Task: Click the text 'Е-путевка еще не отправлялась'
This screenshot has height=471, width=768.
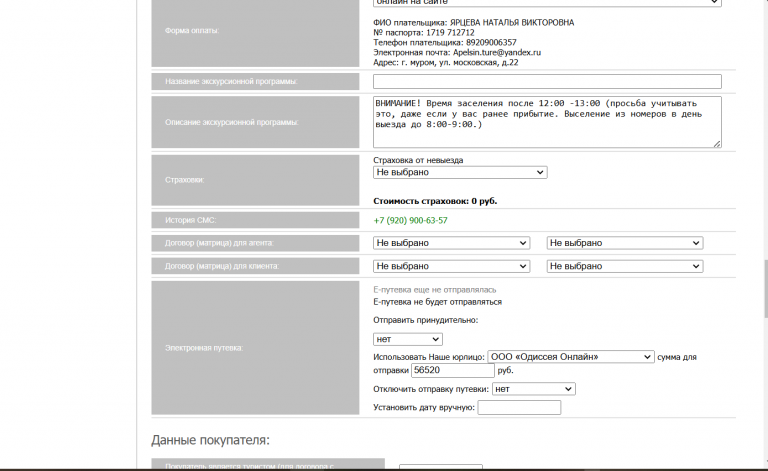Action: coord(434,290)
